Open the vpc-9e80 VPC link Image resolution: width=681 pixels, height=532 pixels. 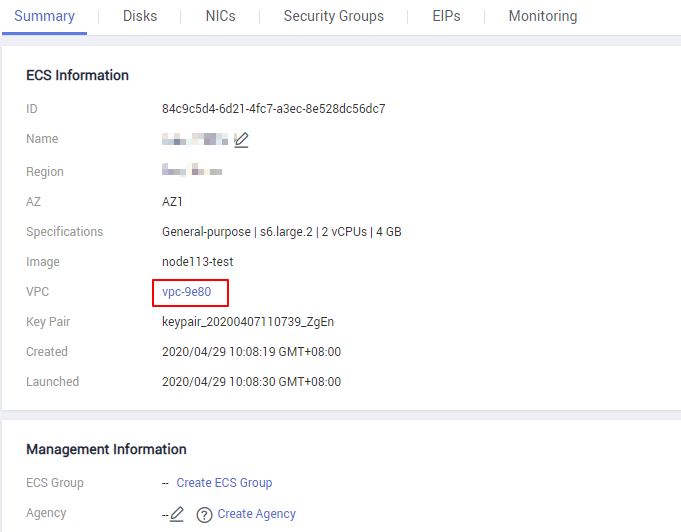(187, 292)
